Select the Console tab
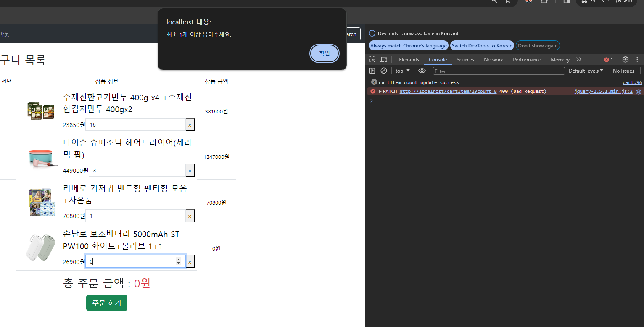This screenshot has width=644, height=327. pos(438,60)
